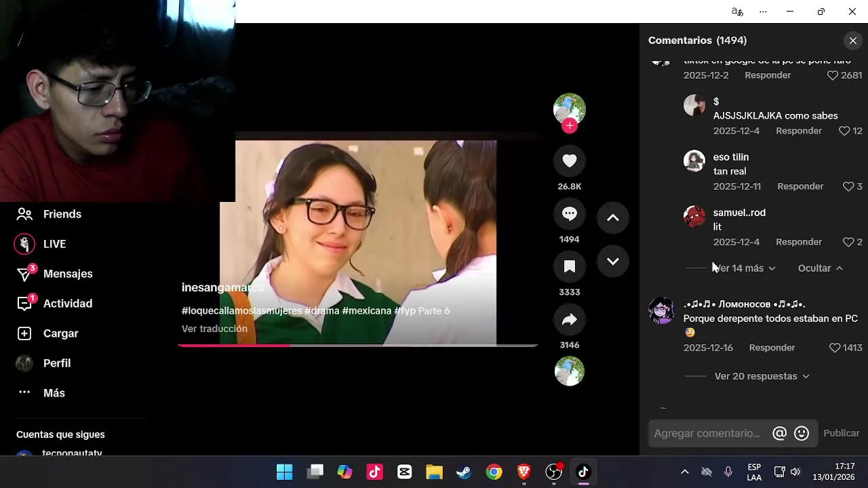Close the Comentarios panel
The image size is (868, 488).
[853, 41]
